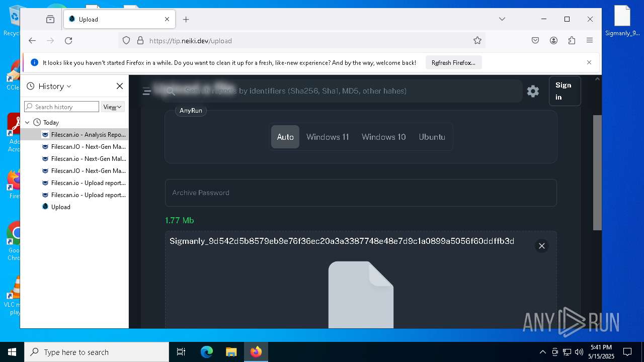The image size is (644, 362).
Task: Close the Upload tab
Action: tap(167, 19)
